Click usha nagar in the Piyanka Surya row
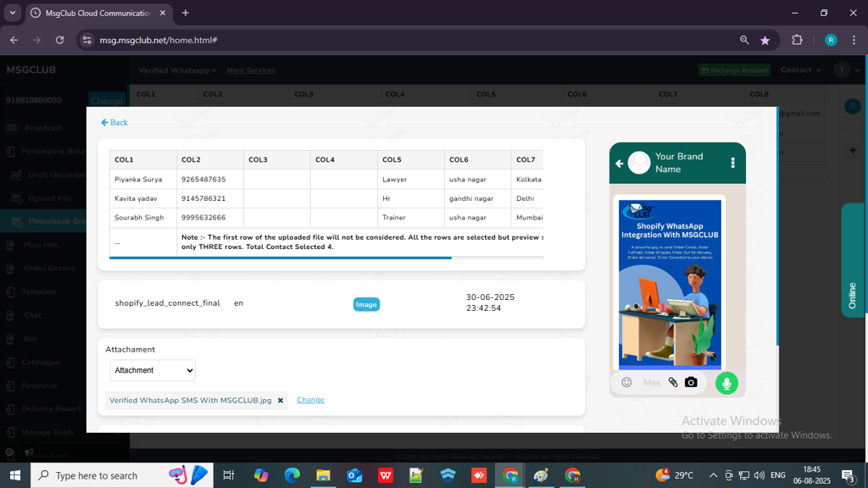This screenshot has width=868, height=488. click(478, 180)
